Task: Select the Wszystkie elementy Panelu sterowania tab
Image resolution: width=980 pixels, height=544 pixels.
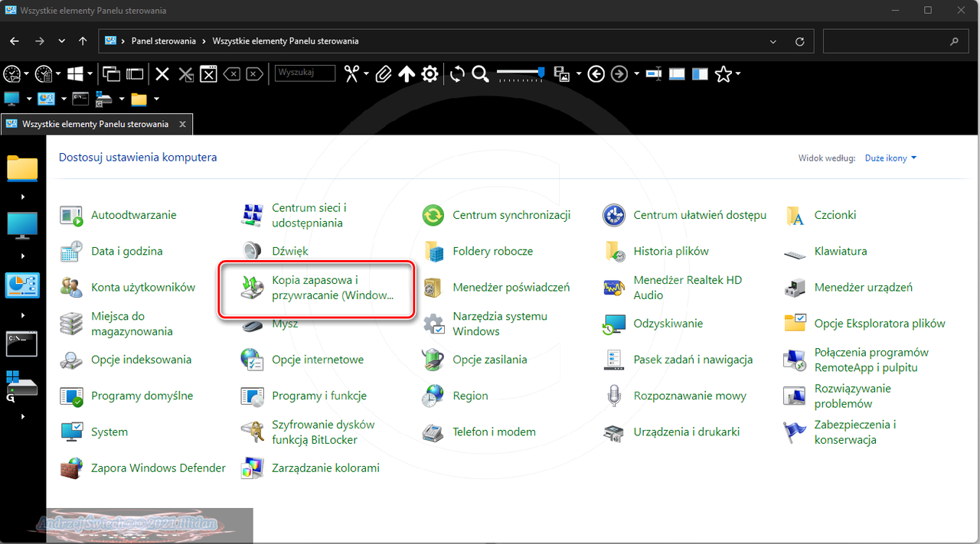Action: coord(96,124)
